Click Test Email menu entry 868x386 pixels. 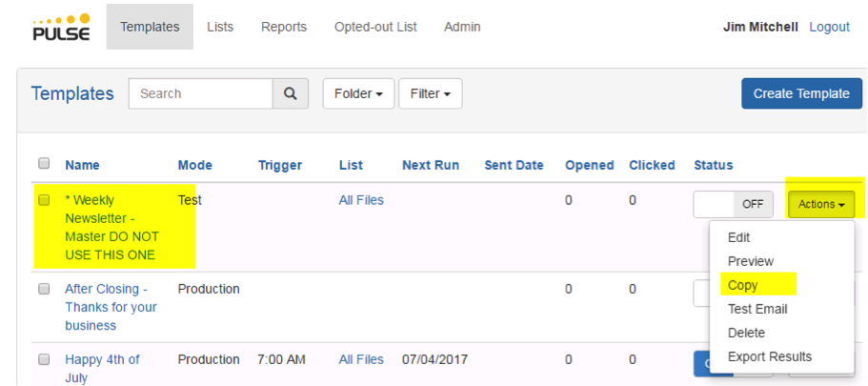click(757, 309)
